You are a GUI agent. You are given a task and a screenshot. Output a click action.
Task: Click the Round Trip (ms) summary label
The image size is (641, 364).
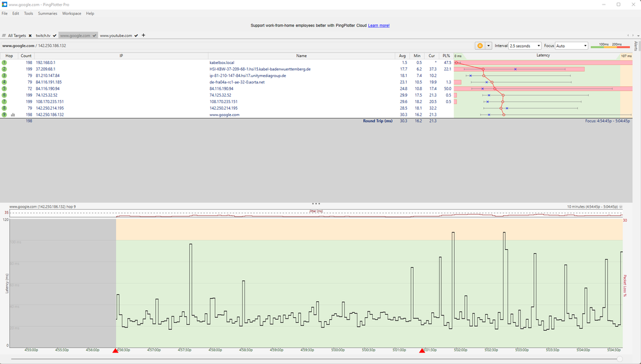coord(377,120)
